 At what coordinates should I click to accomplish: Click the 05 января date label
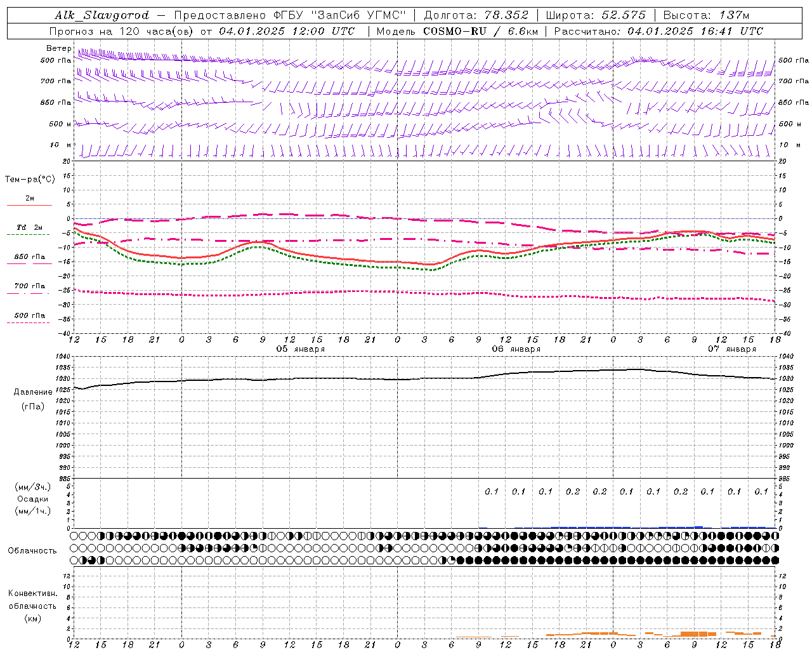click(301, 349)
